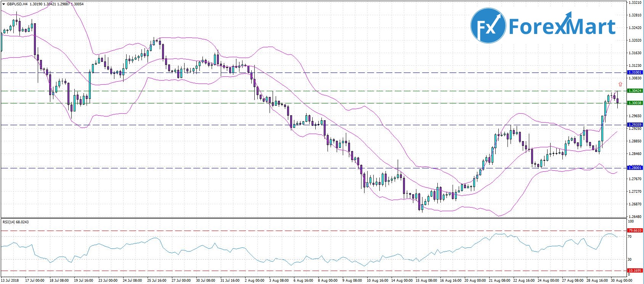Select the 18 Jul 08:00 time label
The image size is (644, 284).
[59, 281]
